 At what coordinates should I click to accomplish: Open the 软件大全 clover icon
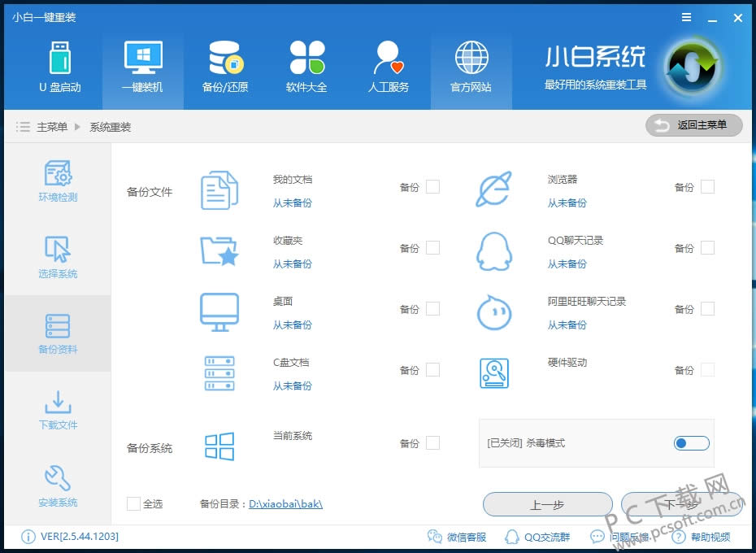tap(307, 58)
